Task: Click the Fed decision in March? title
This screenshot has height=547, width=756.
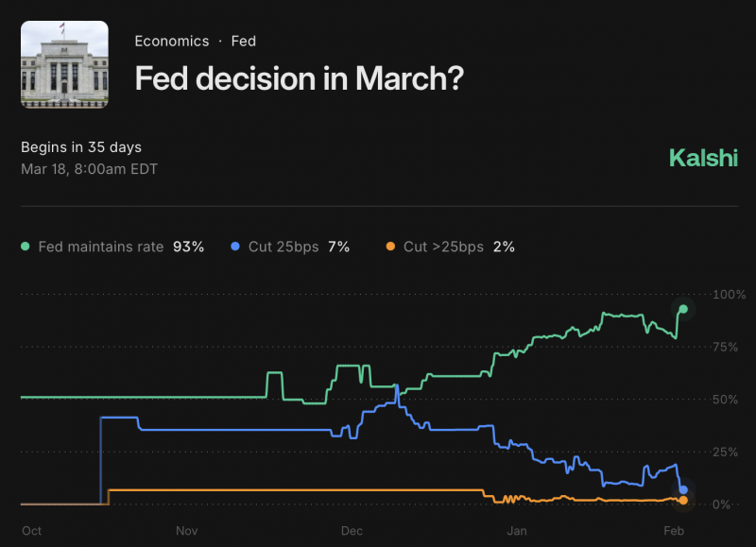Action: (x=299, y=78)
